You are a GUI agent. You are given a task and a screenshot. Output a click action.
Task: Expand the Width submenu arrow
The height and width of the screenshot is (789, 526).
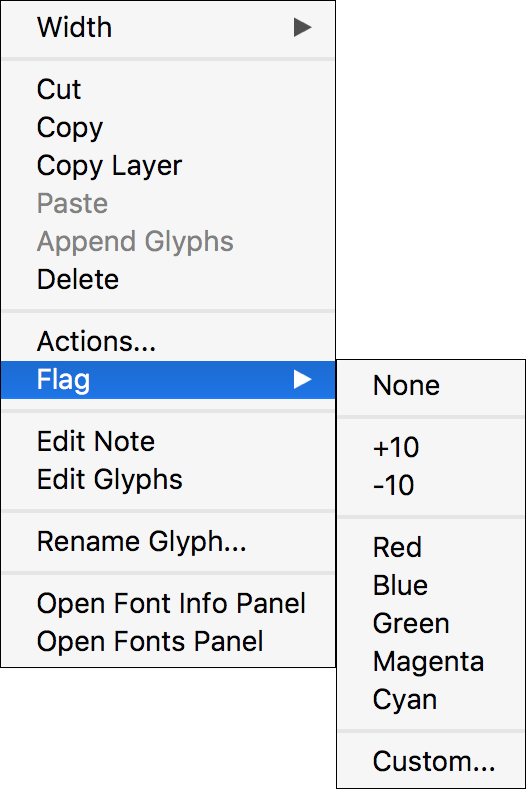pos(303,27)
